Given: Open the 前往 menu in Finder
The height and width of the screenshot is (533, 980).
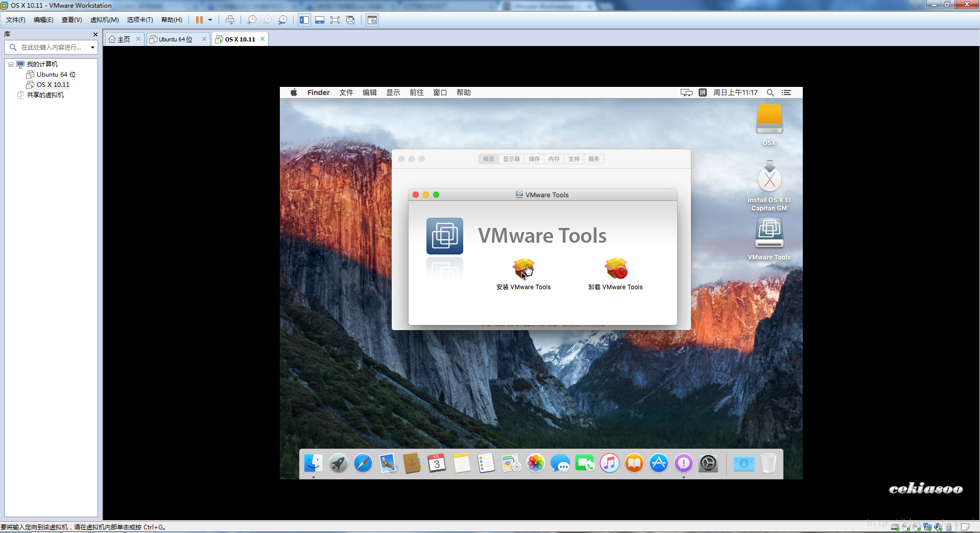Looking at the screenshot, I should [x=417, y=92].
